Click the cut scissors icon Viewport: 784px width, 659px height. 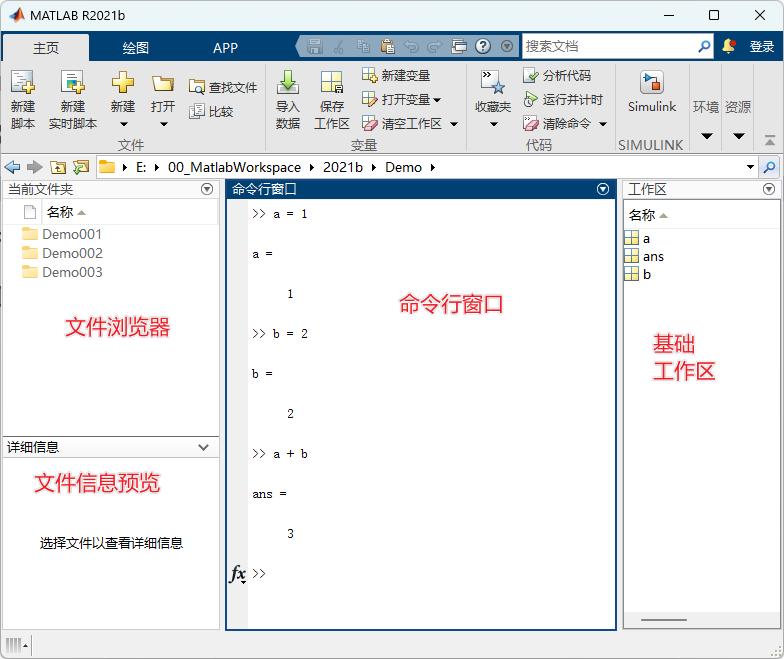(339, 46)
